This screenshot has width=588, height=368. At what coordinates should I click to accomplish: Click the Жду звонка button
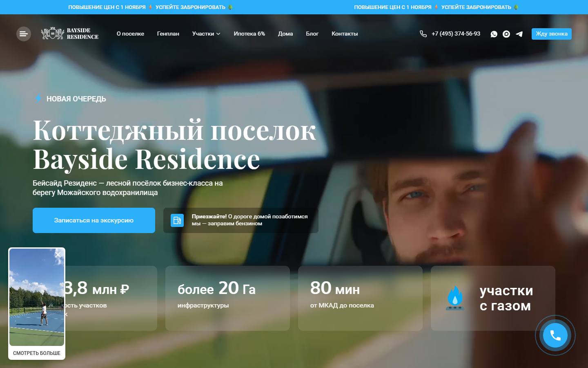coord(552,34)
